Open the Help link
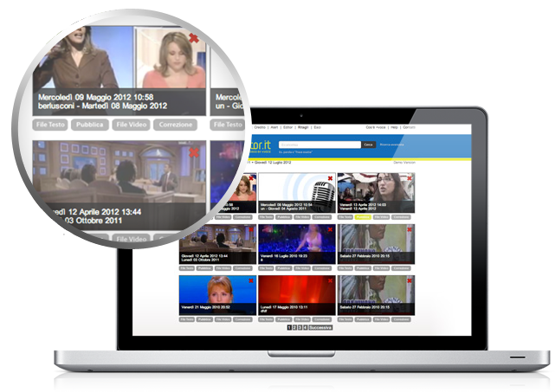 pos(394,127)
